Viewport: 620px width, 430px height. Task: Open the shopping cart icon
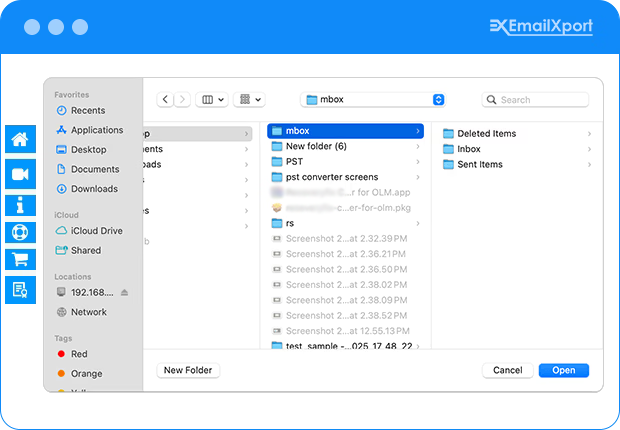[x=20, y=260]
